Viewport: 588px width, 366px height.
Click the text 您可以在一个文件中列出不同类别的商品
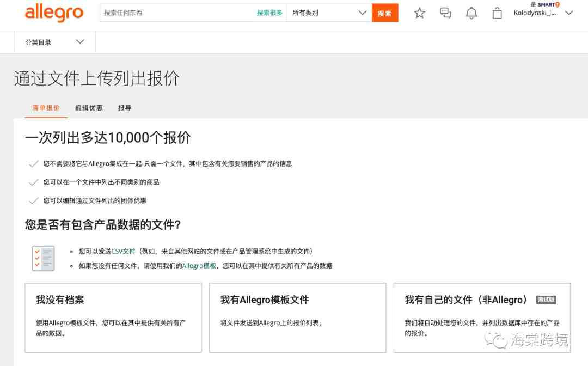click(101, 182)
